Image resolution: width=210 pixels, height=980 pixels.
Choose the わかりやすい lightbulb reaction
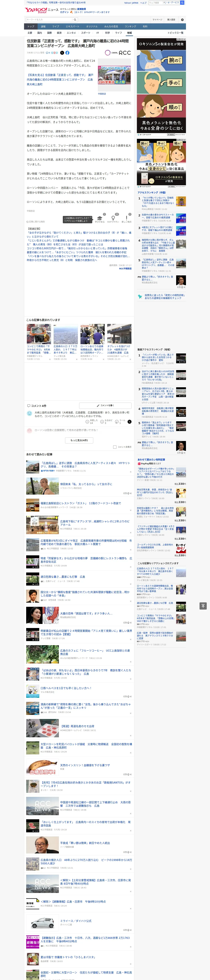tap(113, 218)
